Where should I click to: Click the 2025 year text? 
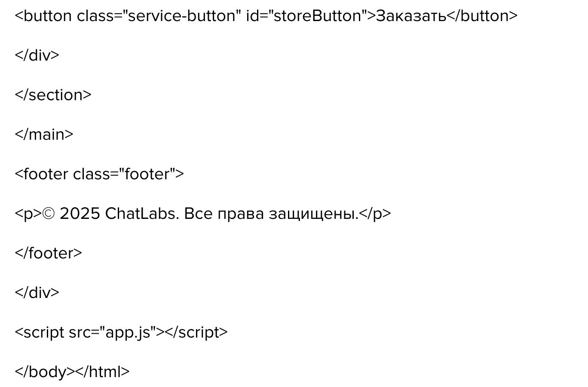[80, 214]
